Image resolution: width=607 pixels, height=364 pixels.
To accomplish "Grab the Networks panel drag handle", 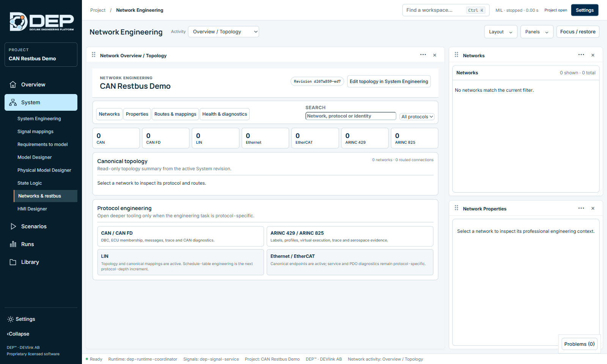I will click(x=456, y=55).
